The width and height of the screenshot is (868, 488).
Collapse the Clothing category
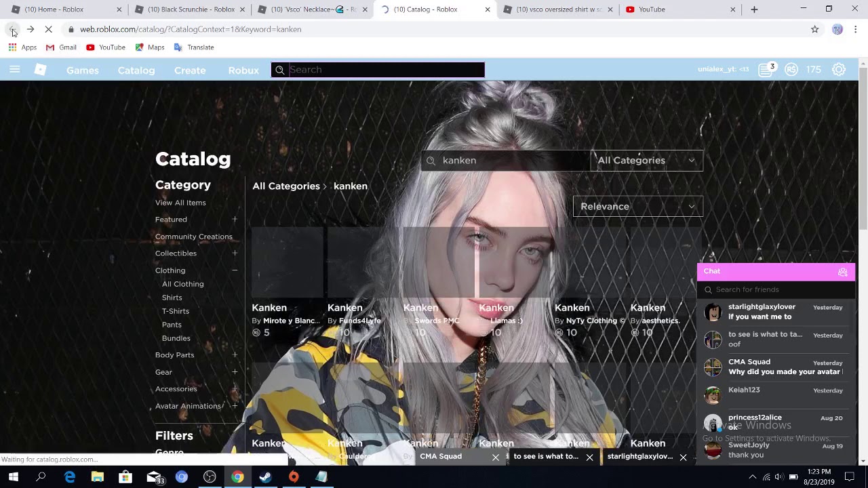tap(235, 270)
